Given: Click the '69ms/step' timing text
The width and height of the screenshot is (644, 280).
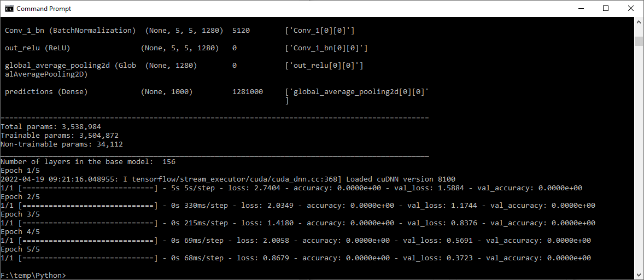Looking at the screenshot, I should 204,241.
